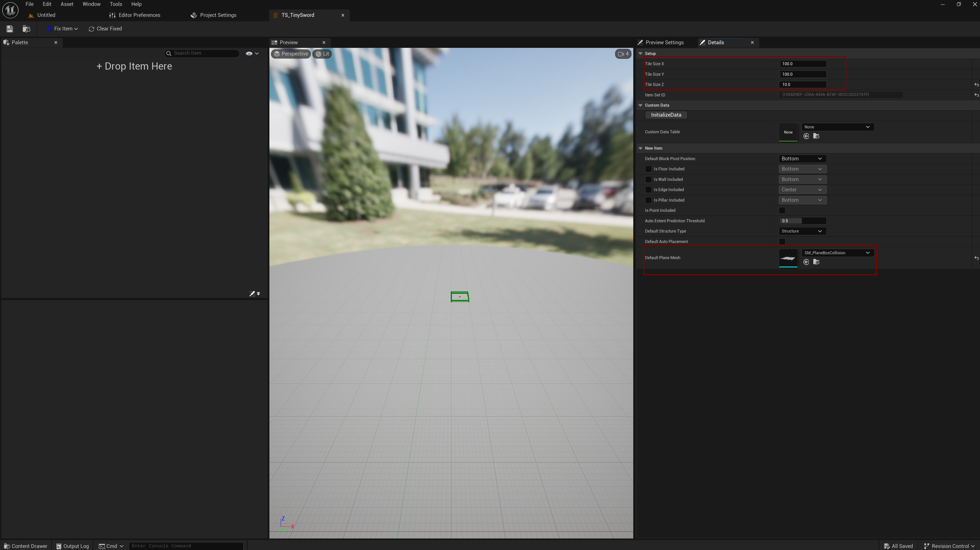Viewport: 980px width, 550px height.
Task: Reset Tile Size Z to default
Action: [976, 85]
